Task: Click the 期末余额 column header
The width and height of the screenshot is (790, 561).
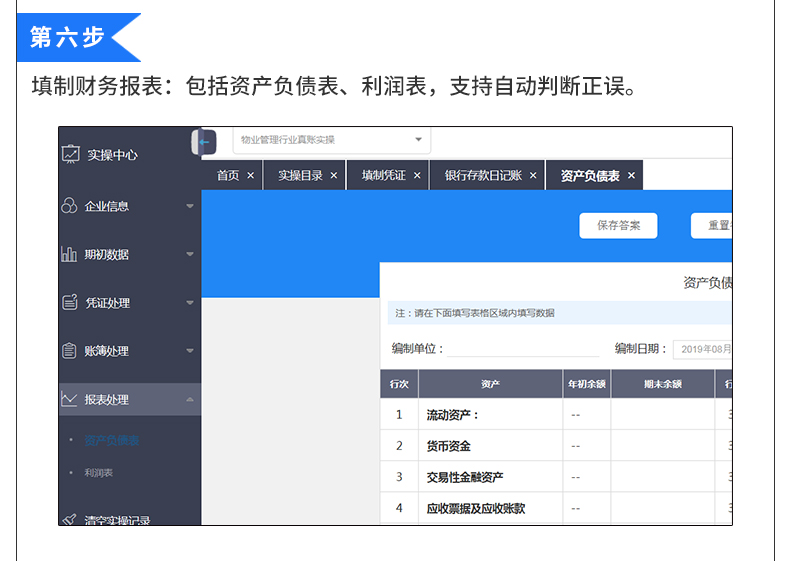Action: point(663,384)
